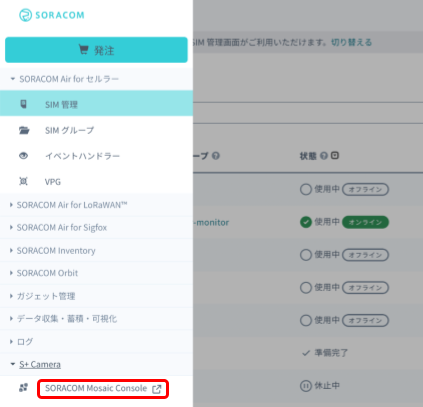Click the Mosaic Console icon on the left
The width and height of the screenshot is (423, 407).
23,387
